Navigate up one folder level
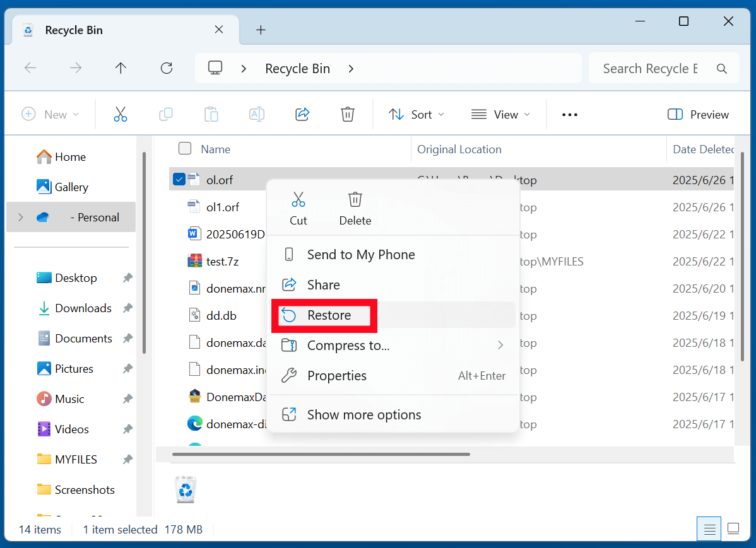The width and height of the screenshot is (756, 548). coord(121,67)
